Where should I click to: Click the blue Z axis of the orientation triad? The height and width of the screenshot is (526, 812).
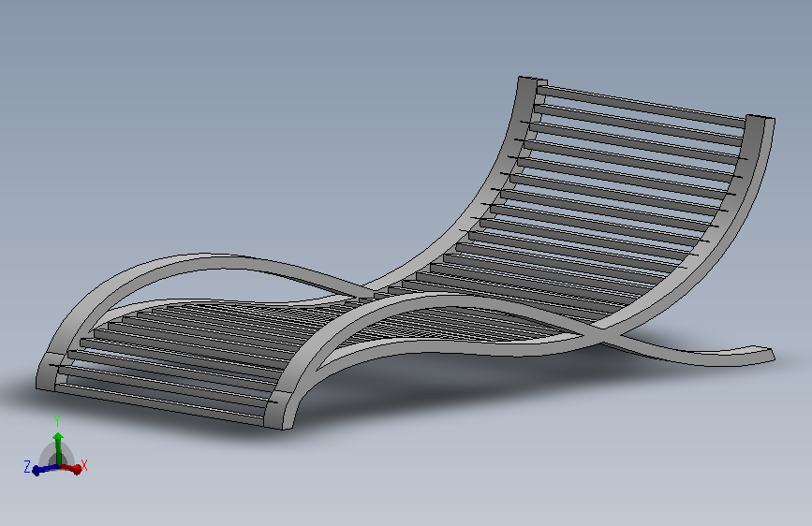pos(44,470)
